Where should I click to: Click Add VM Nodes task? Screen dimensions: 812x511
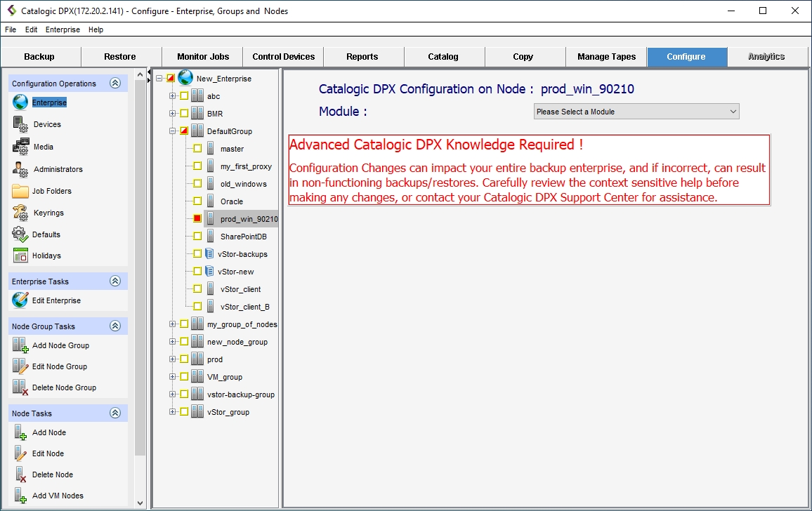pyautogui.click(x=58, y=496)
